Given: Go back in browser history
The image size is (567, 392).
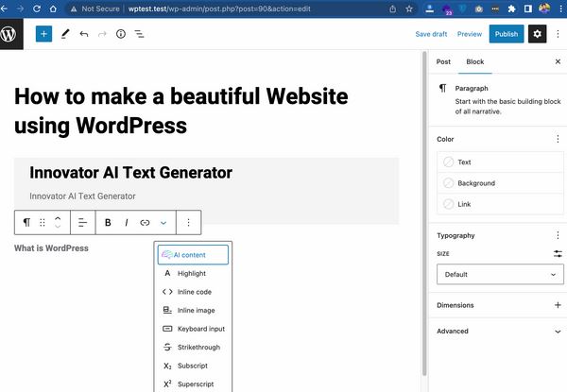Looking at the screenshot, I should [4, 9].
